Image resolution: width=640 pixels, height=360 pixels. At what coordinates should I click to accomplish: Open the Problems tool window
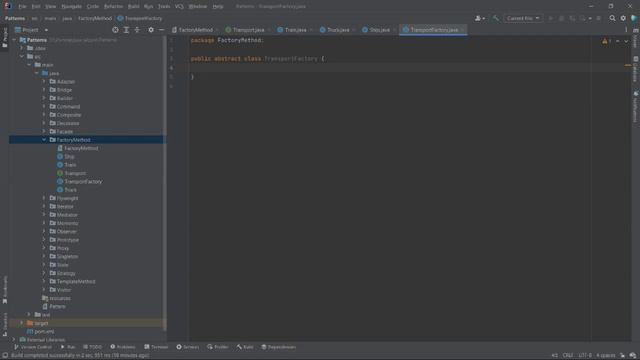[123, 347]
